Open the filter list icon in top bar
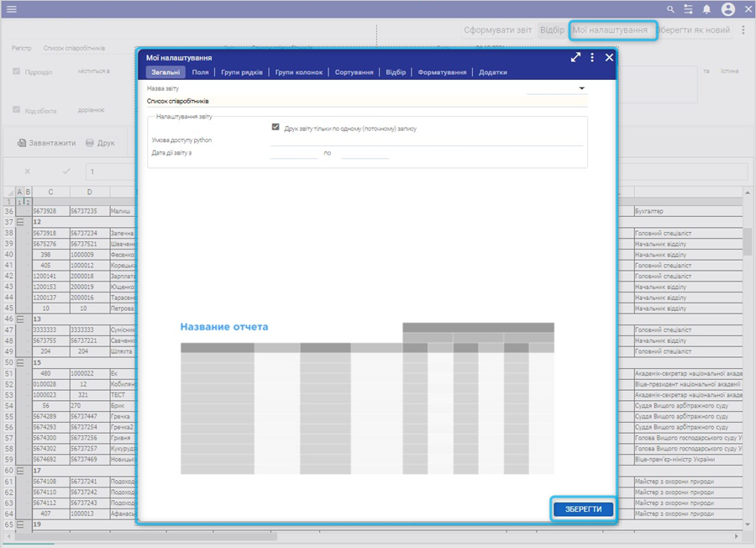 tap(689, 9)
